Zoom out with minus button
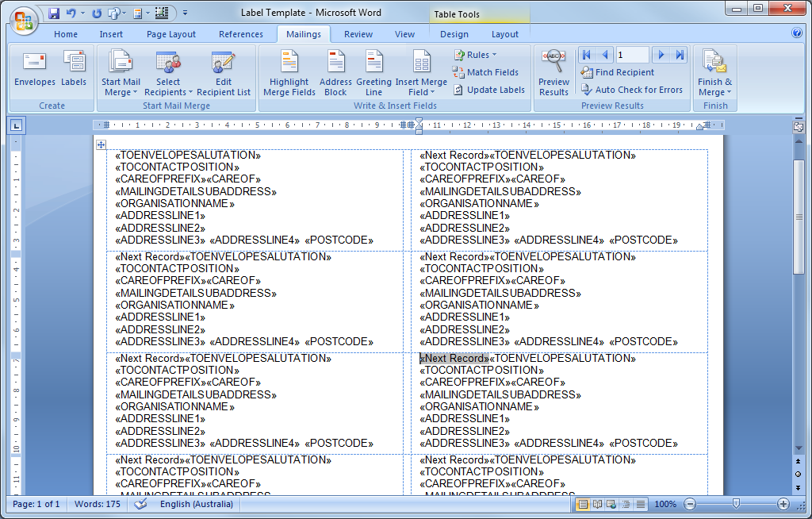The width and height of the screenshot is (812, 519). (x=690, y=504)
